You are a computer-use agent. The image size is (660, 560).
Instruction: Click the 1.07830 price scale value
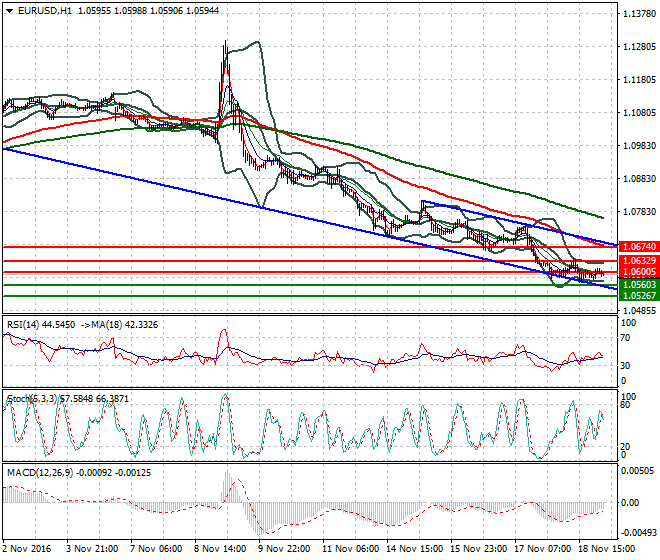coord(639,211)
